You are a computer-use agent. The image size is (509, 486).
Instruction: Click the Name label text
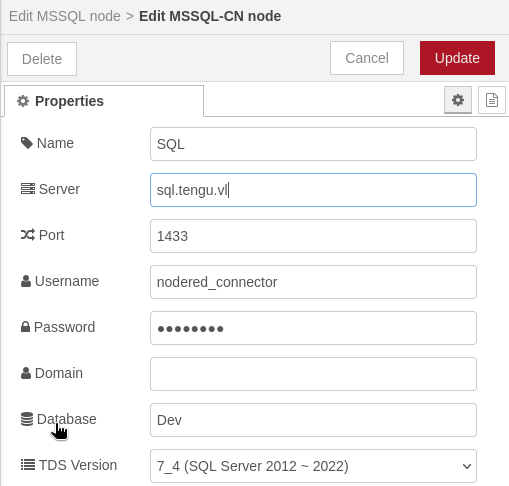pyautogui.click(x=55, y=143)
